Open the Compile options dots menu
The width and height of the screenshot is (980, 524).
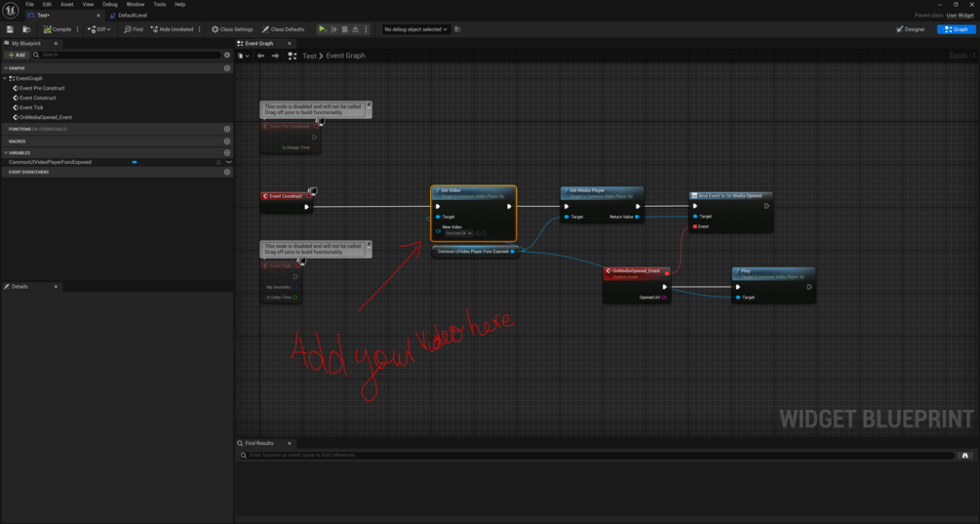(77, 29)
